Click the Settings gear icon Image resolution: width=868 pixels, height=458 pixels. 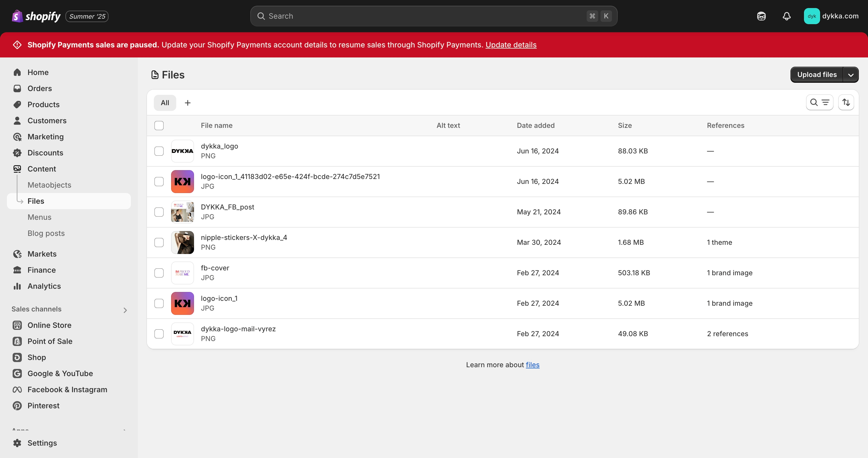point(17,443)
